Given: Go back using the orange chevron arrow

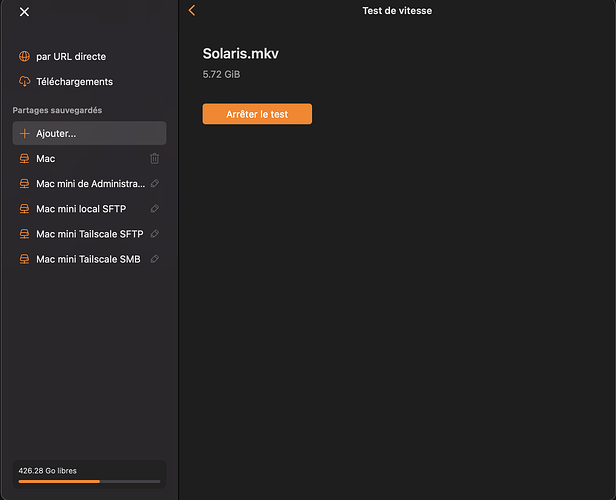Looking at the screenshot, I should tap(192, 11).
